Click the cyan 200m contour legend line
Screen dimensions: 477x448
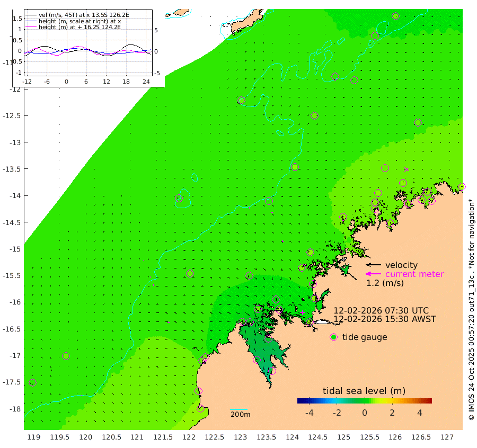[239, 409]
